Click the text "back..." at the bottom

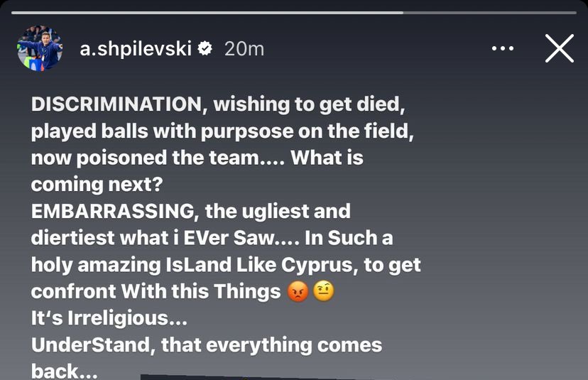coord(64,371)
